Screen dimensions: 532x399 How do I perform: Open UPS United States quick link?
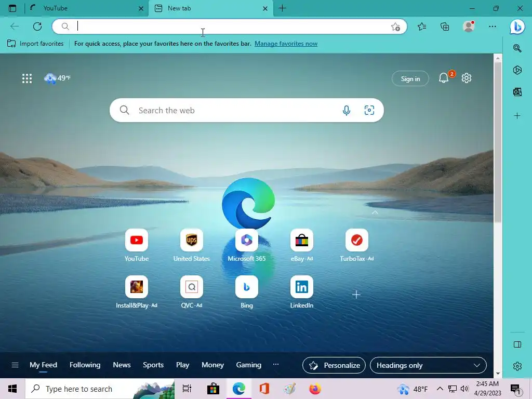192,245
